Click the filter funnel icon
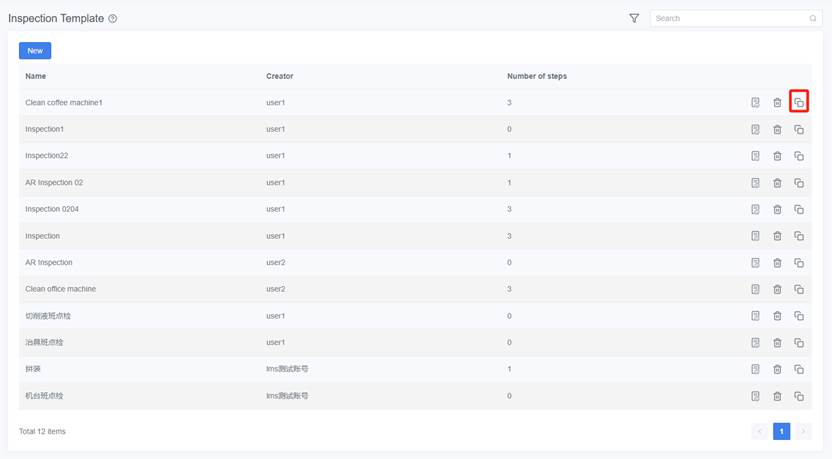 coord(634,18)
